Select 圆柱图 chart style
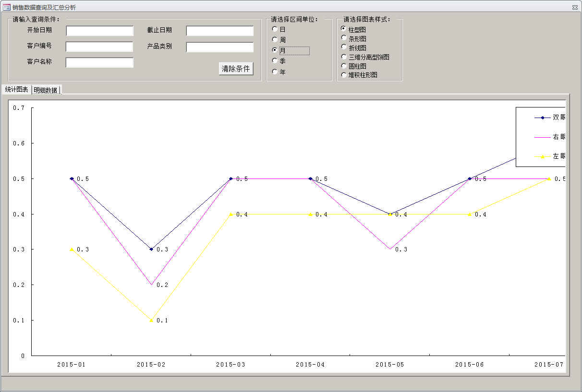Image resolution: width=582 pixels, height=392 pixels. pyautogui.click(x=344, y=66)
